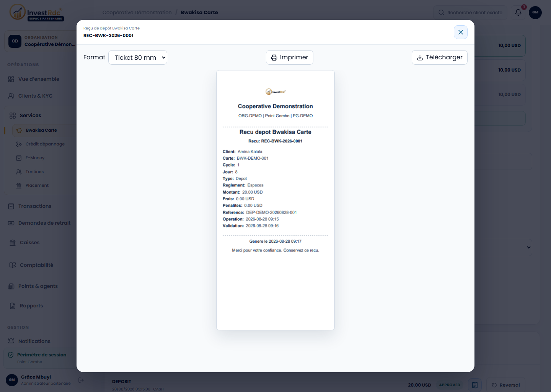Open Comptabilité section
Viewport: 551px width, 392px height.
click(36, 265)
